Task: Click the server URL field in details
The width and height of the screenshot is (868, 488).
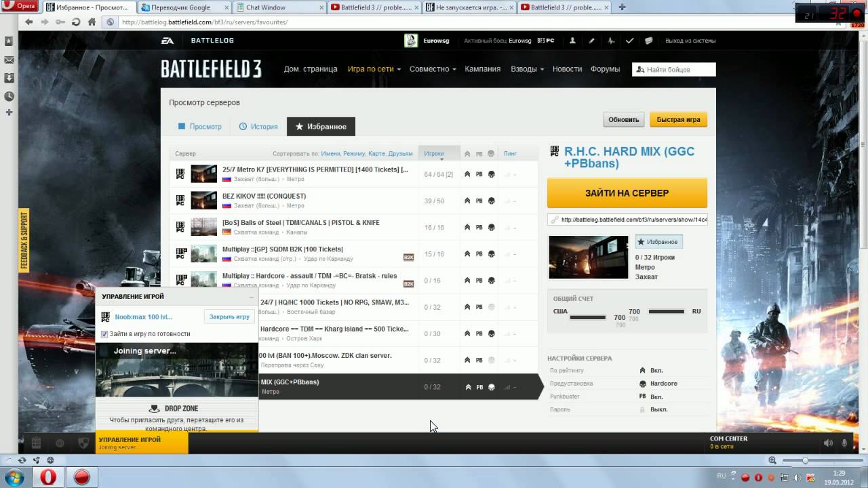Action: coord(627,220)
